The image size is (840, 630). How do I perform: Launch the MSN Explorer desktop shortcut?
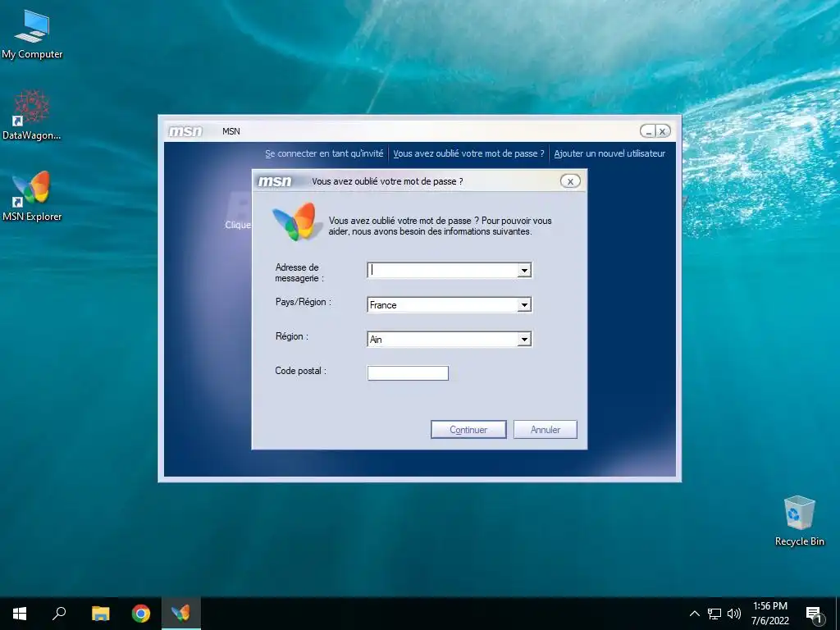click(32, 196)
